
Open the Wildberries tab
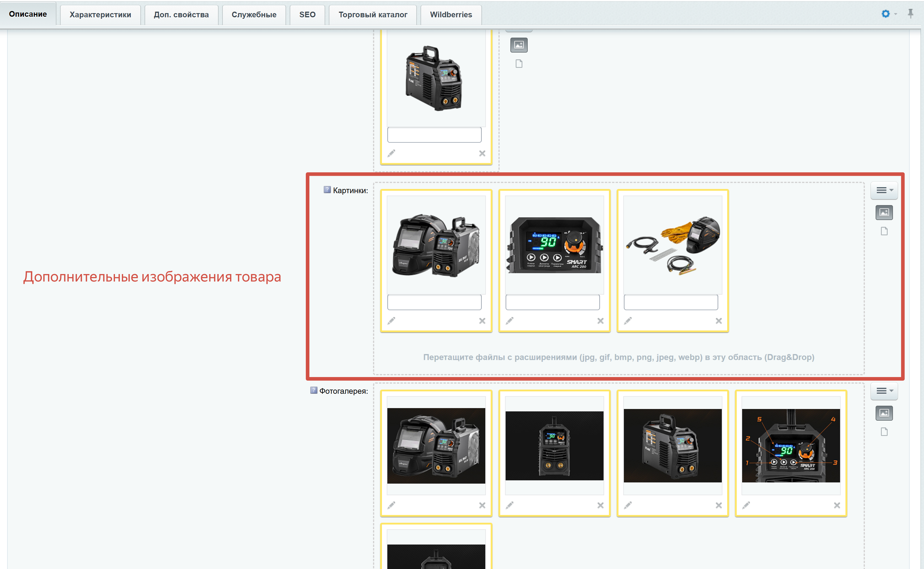451,15
